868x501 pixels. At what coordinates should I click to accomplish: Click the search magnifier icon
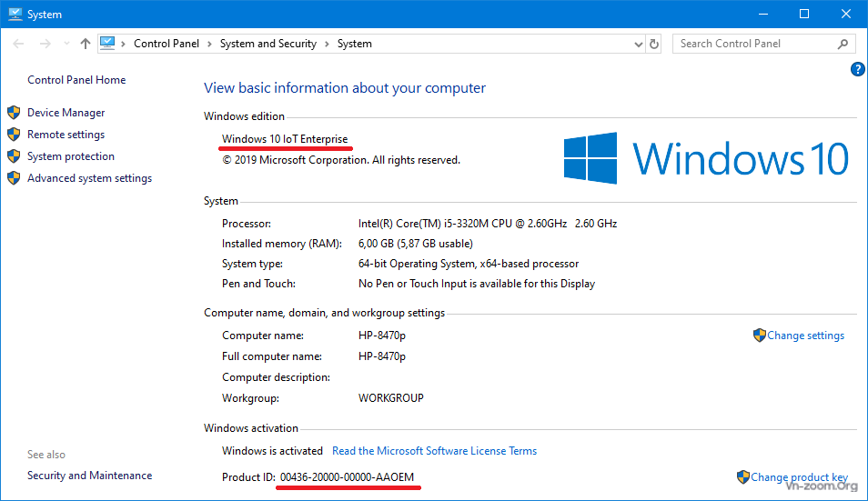tap(843, 44)
